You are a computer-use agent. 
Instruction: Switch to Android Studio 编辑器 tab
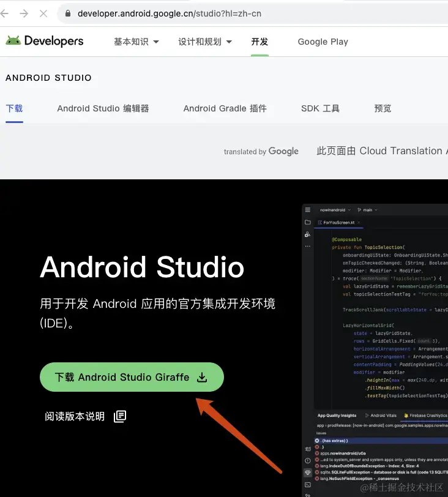103,108
